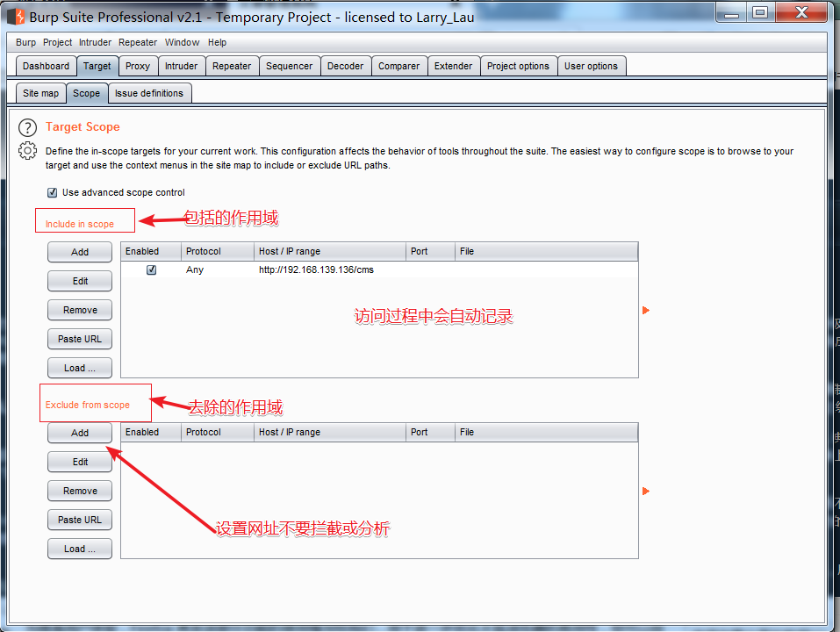This screenshot has height=632, width=840.
Task: Switch to the Site map sub-tab
Action: (x=40, y=93)
